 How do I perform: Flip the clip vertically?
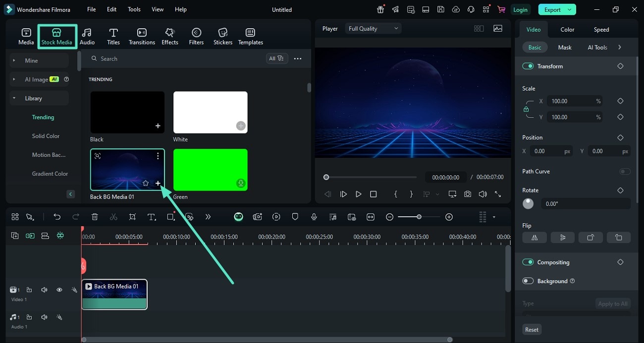point(563,238)
